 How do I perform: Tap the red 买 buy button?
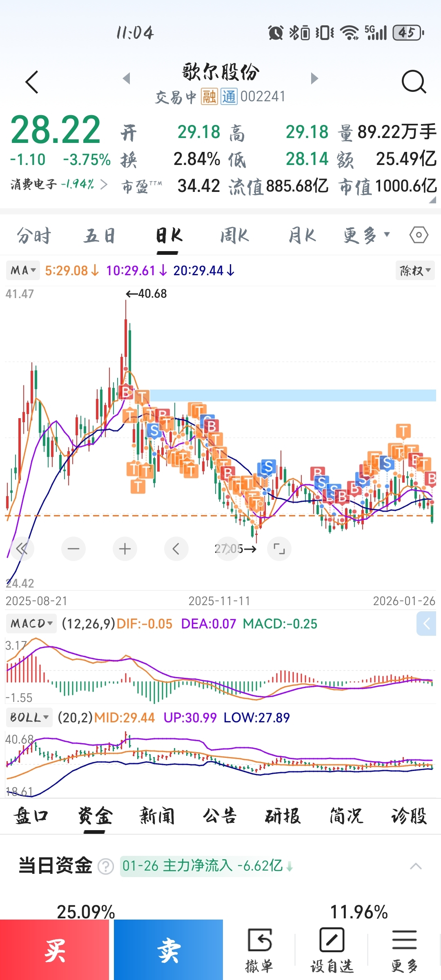(x=55, y=950)
